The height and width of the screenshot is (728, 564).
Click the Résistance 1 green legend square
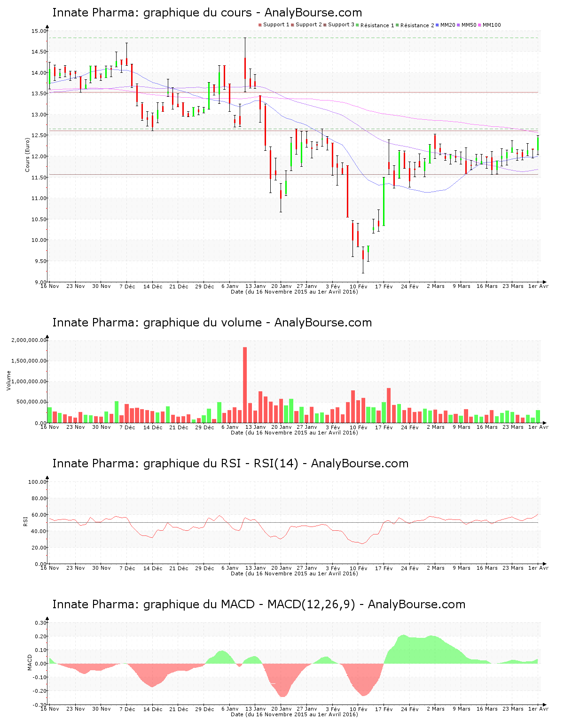click(x=358, y=25)
